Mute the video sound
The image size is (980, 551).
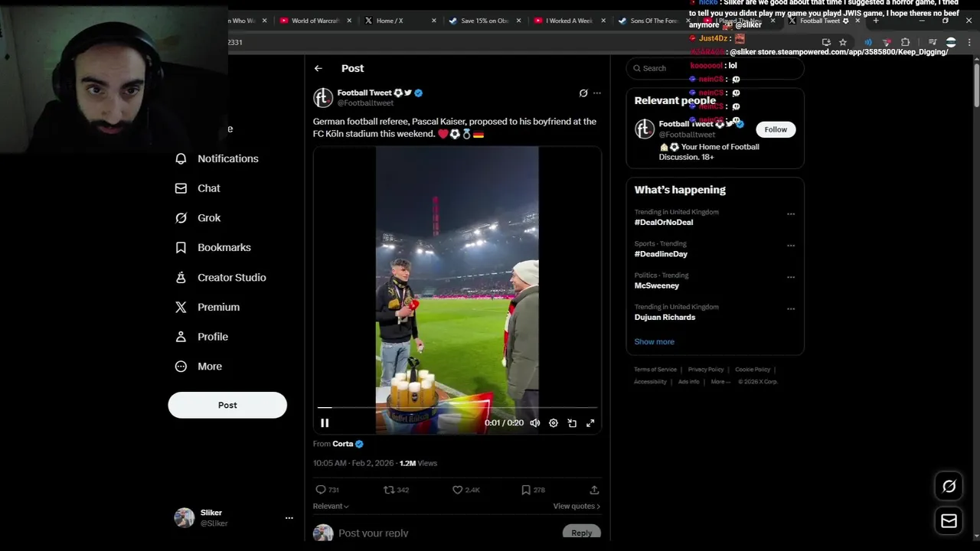coord(535,423)
